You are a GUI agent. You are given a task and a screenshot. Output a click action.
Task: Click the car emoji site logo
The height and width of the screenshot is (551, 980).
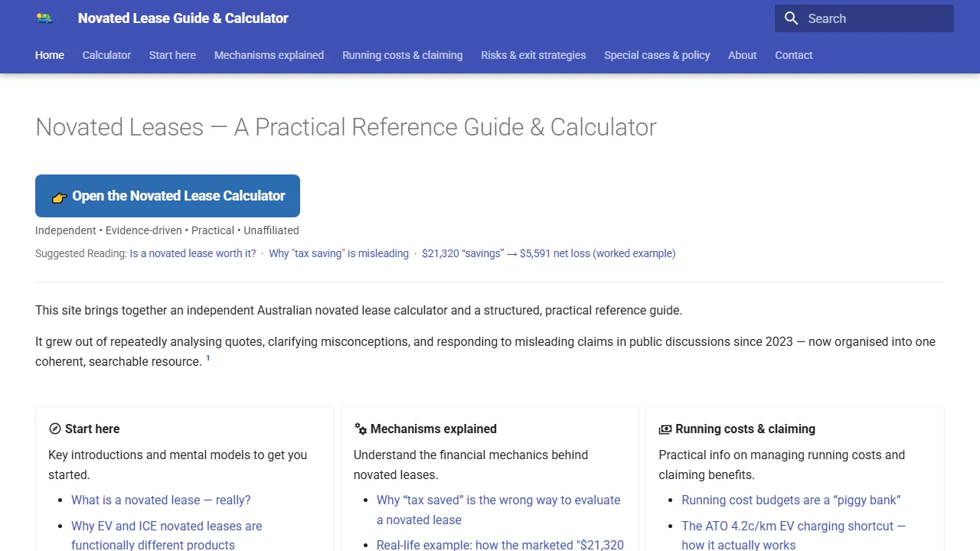click(44, 18)
